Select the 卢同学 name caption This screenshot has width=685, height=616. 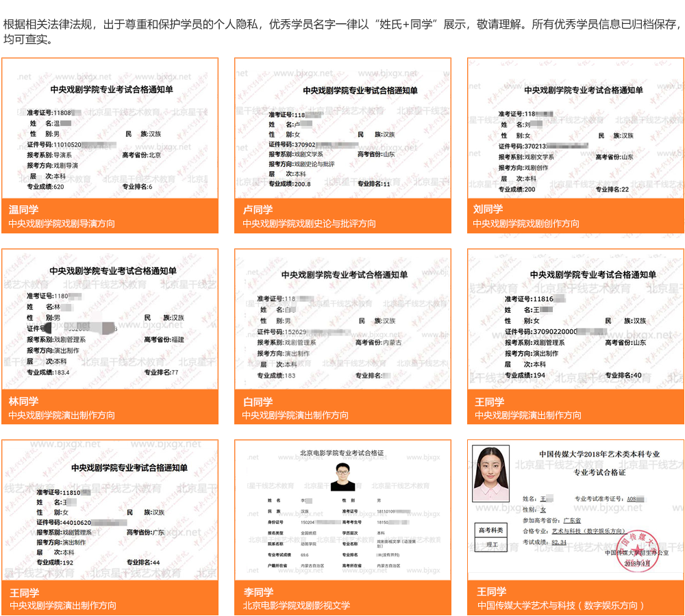[258, 209]
